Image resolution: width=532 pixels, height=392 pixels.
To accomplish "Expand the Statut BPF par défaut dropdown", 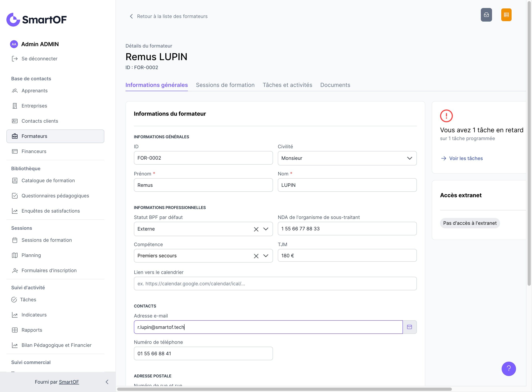I will coord(266,229).
